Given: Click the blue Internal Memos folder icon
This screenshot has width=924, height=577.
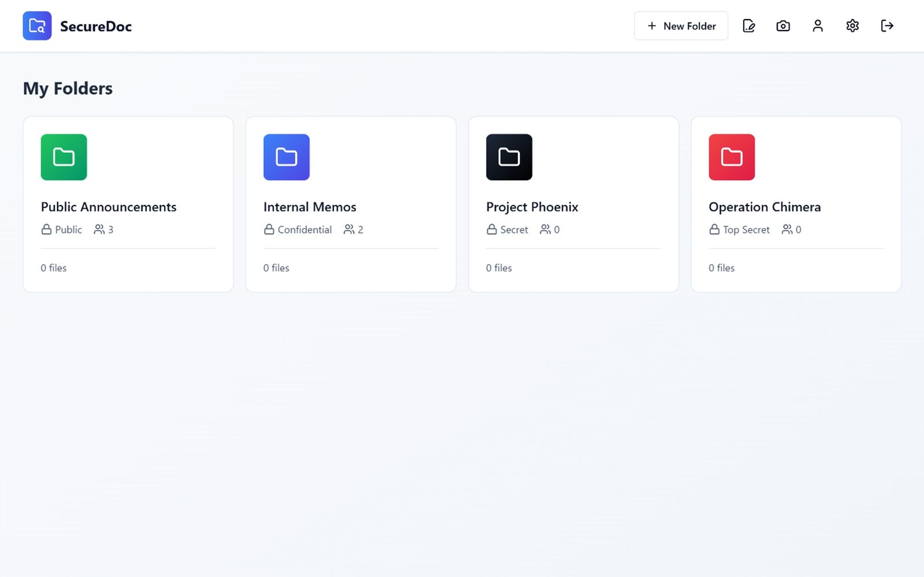Looking at the screenshot, I should 286,157.
